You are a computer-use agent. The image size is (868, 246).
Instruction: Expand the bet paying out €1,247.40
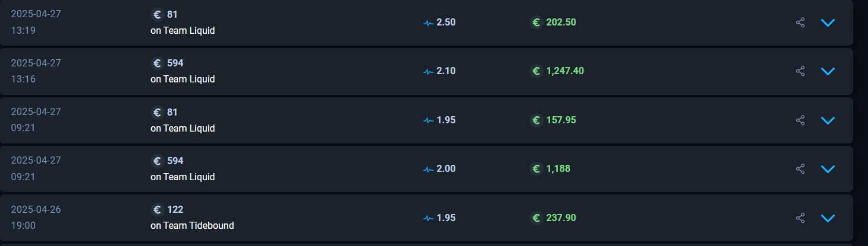[828, 71]
